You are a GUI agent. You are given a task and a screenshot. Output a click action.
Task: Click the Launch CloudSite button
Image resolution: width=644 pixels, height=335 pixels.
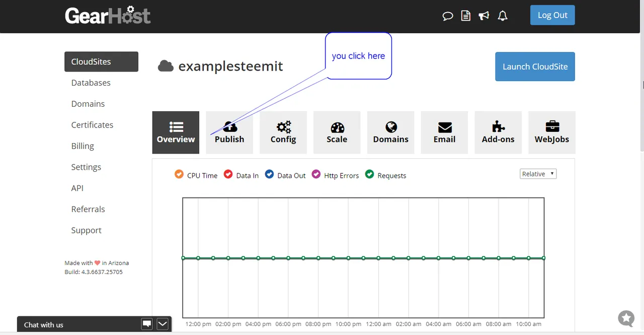[535, 66]
